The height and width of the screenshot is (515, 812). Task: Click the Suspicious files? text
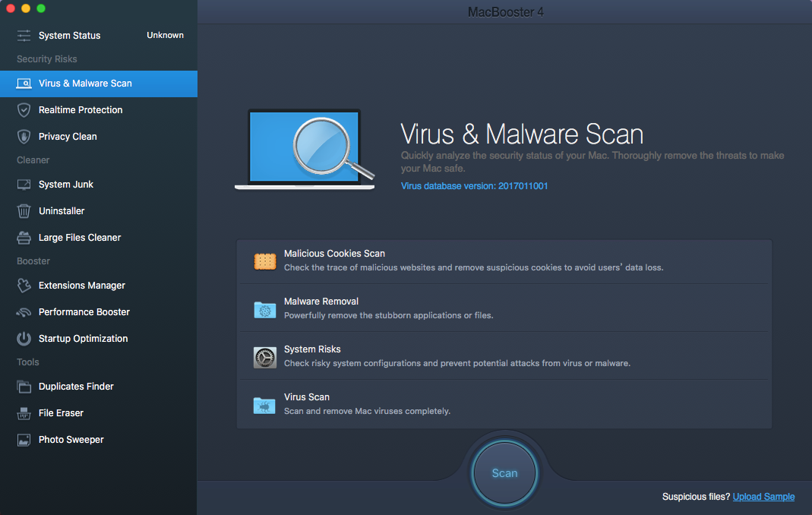tap(696, 497)
